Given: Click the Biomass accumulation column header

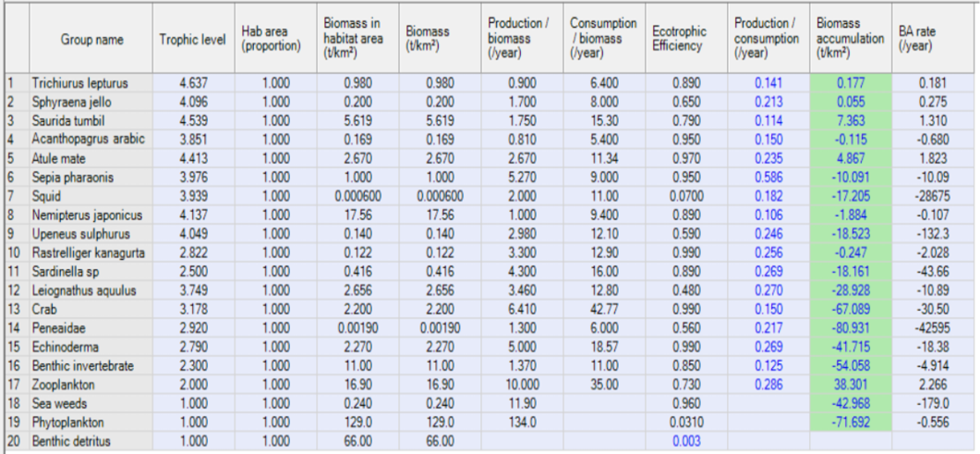Looking at the screenshot, I should click(x=851, y=40).
